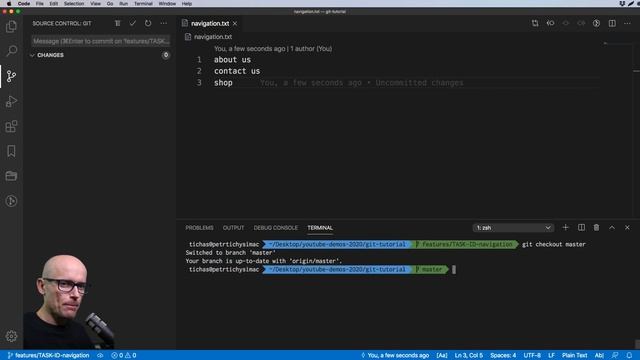Change end of line sequence LF
The height and width of the screenshot is (360, 640).
[551, 355]
